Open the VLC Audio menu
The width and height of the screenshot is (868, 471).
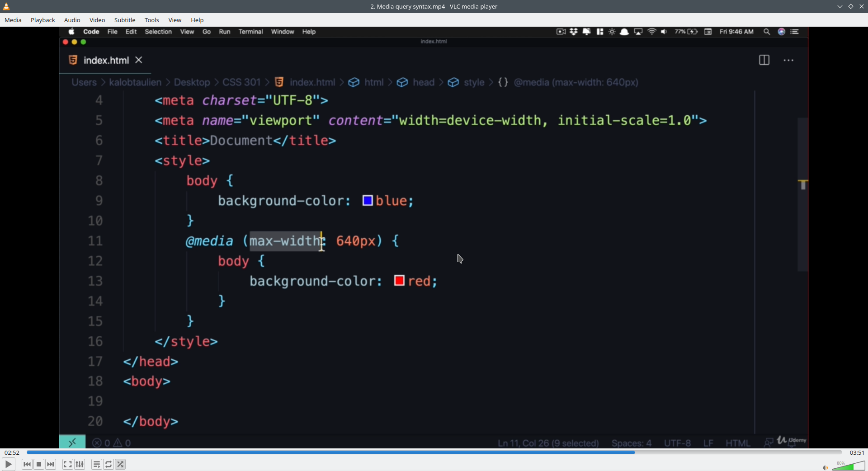72,20
